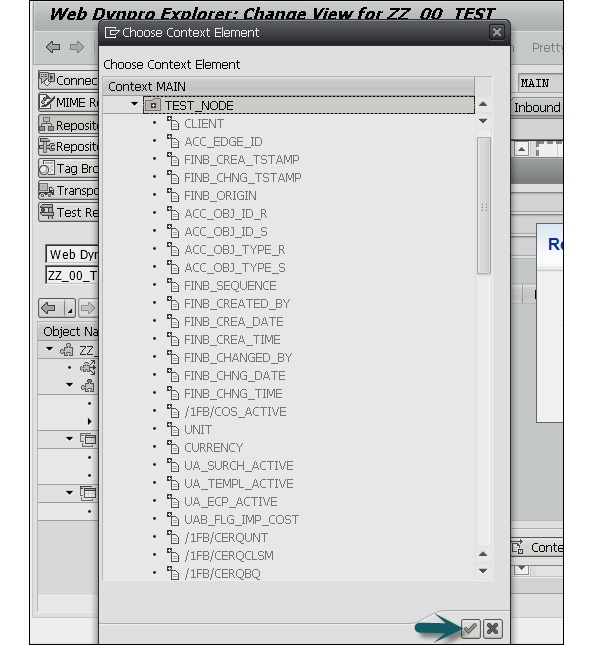The width and height of the screenshot is (600, 645).
Task: Open the MIME Repository button
Action: pyautogui.click(x=68, y=102)
